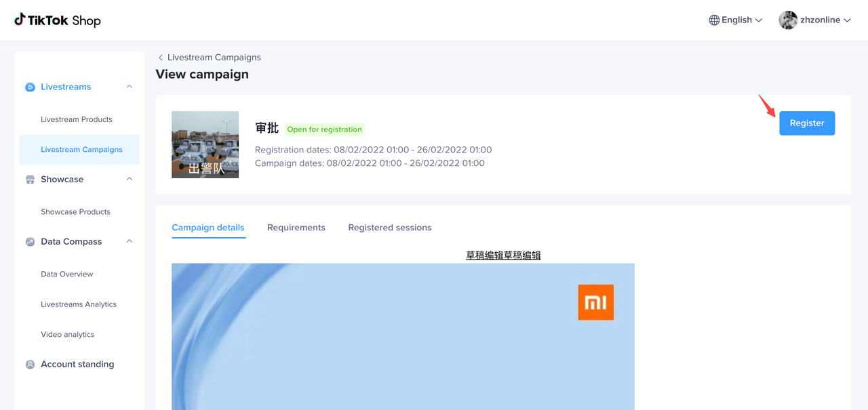Click the TikTok Shop logo
The width and height of the screenshot is (868, 410).
coord(58,20)
